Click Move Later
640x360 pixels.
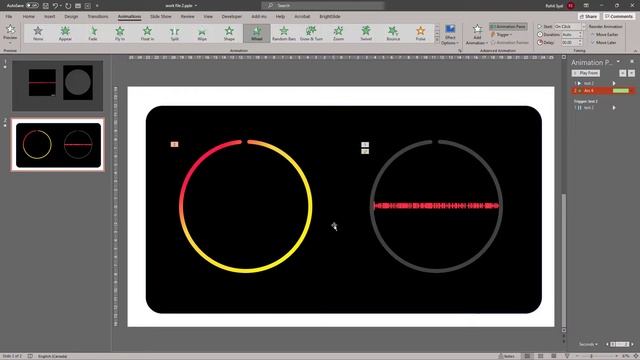(x=603, y=42)
